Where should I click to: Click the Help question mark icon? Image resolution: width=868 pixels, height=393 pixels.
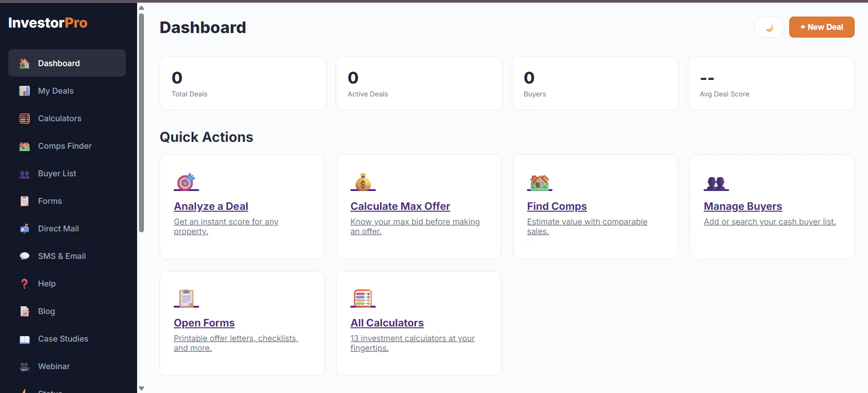pyautogui.click(x=25, y=284)
